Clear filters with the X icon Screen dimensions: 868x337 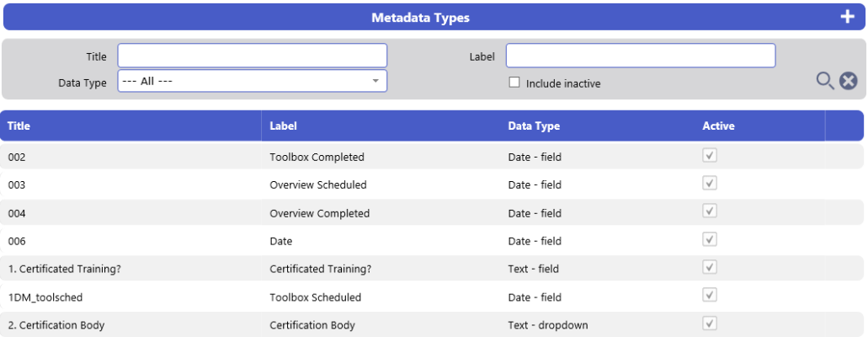(x=848, y=82)
